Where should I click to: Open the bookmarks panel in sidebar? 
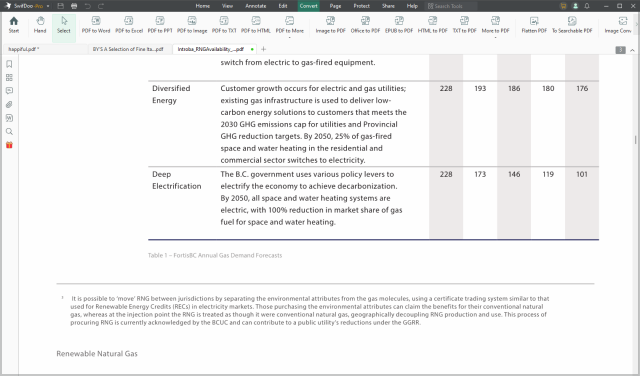point(9,64)
